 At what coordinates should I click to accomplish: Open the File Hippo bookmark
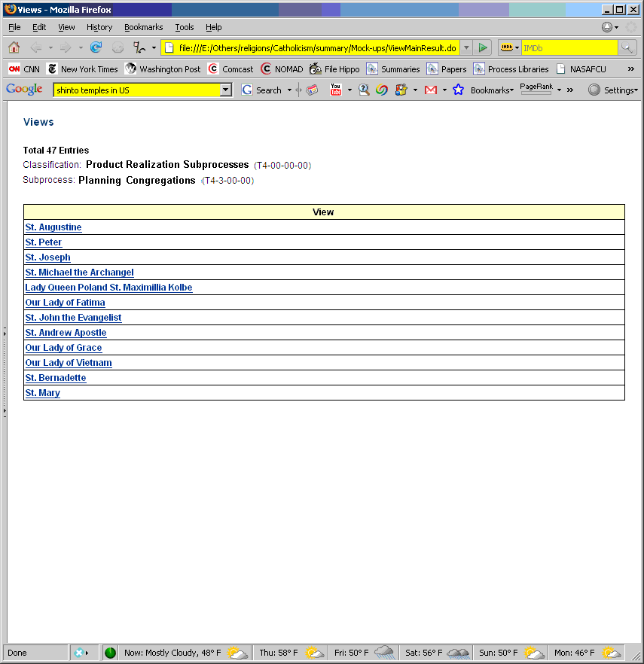[x=334, y=69]
